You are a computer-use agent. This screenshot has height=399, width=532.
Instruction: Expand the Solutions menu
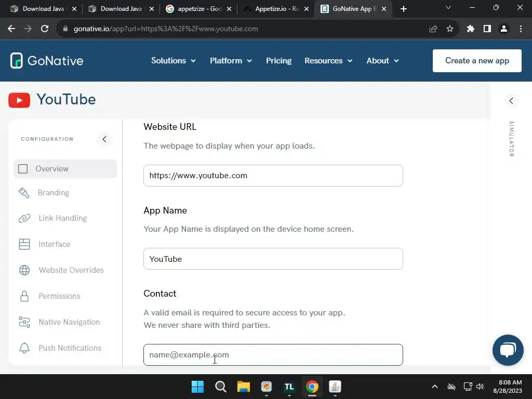pyautogui.click(x=174, y=61)
